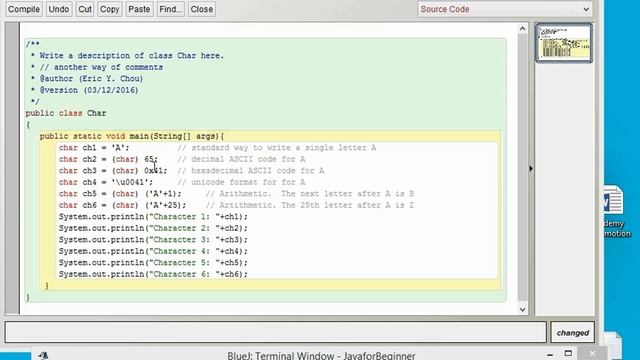The height and width of the screenshot is (360, 640).
Task: Click the main method signature line
Action: coord(132,136)
